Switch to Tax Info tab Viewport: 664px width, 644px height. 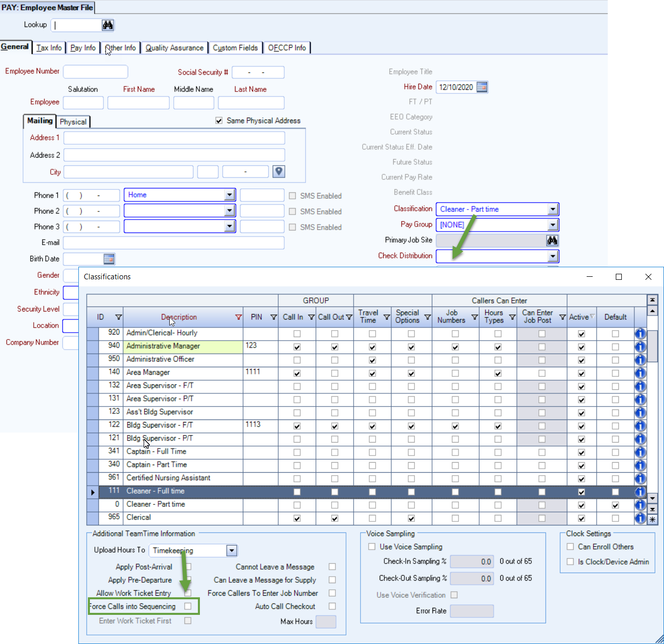click(49, 48)
